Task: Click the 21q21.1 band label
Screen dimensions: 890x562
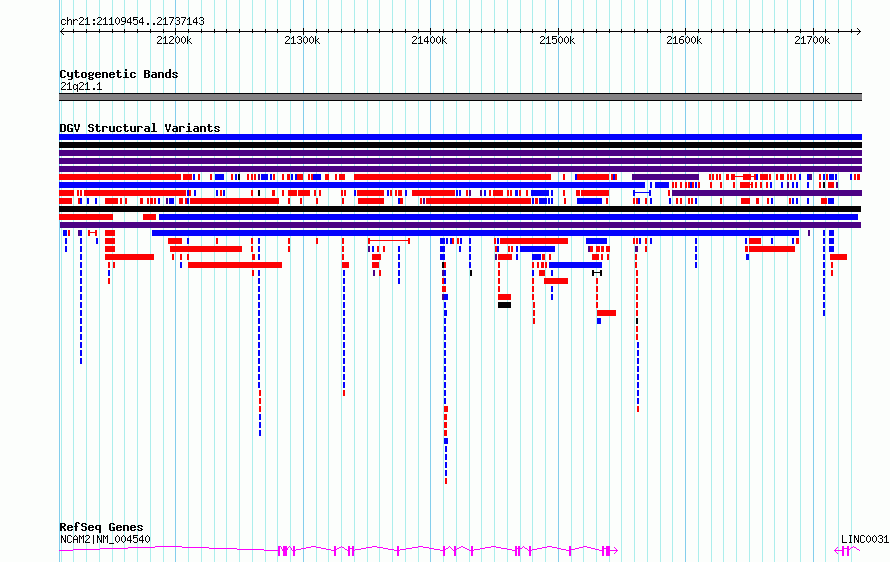Action: (81, 87)
